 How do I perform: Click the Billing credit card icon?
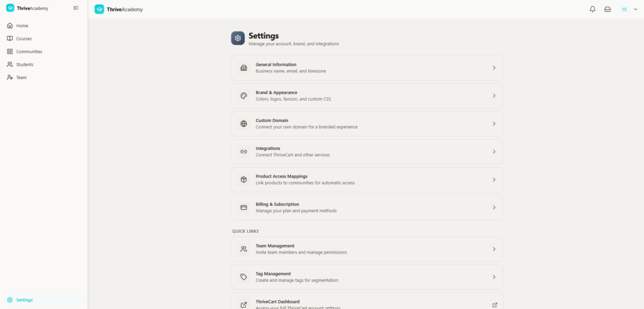(243, 208)
